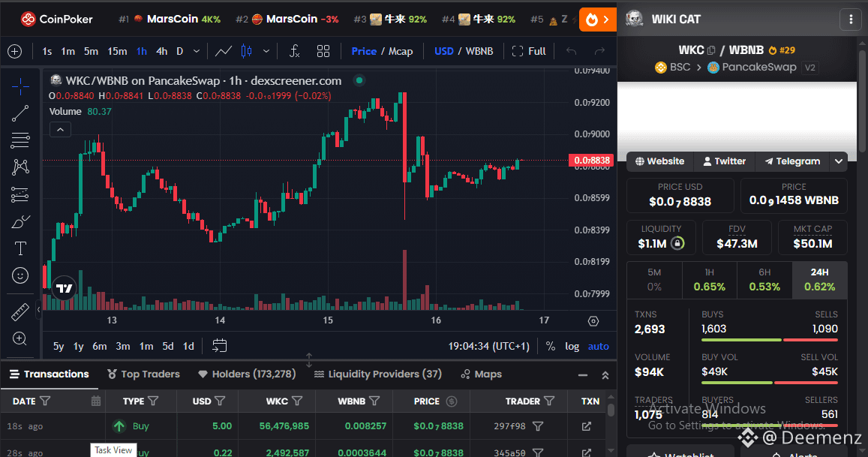This screenshot has height=457, width=868.
Task: Open the Fibonacci retracement tool
Action: pyautogui.click(x=20, y=140)
